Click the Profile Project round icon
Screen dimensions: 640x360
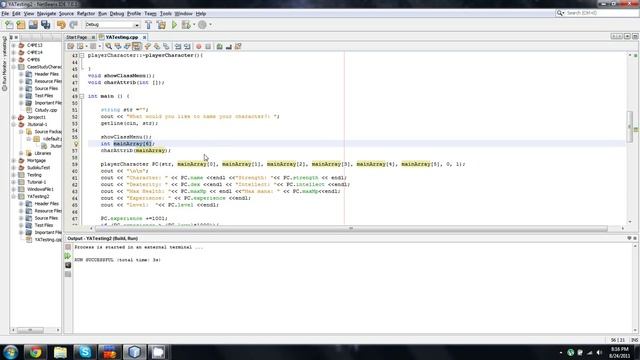(x=202, y=25)
